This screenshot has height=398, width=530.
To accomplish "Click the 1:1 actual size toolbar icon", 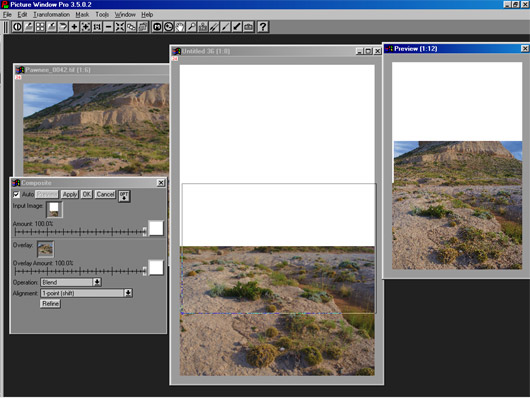I will pyautogui.click(x=97, y=27).
